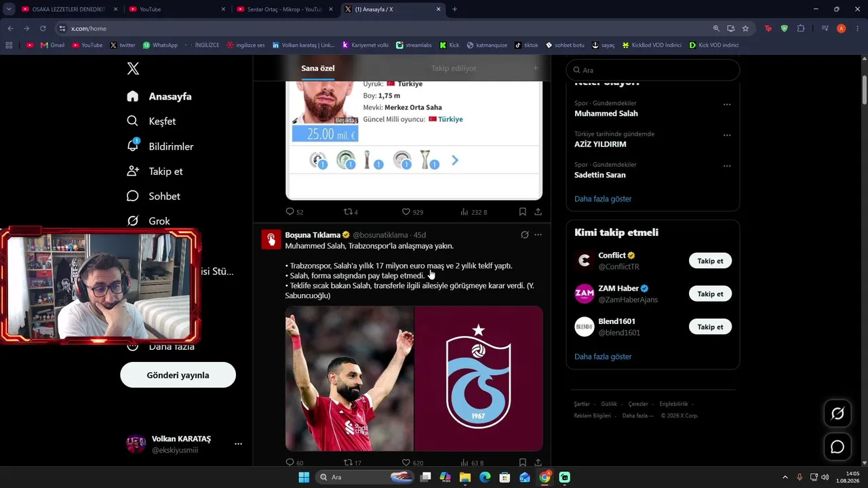Open a new browser tab
The image size is (868, 488).
[454, 9]
